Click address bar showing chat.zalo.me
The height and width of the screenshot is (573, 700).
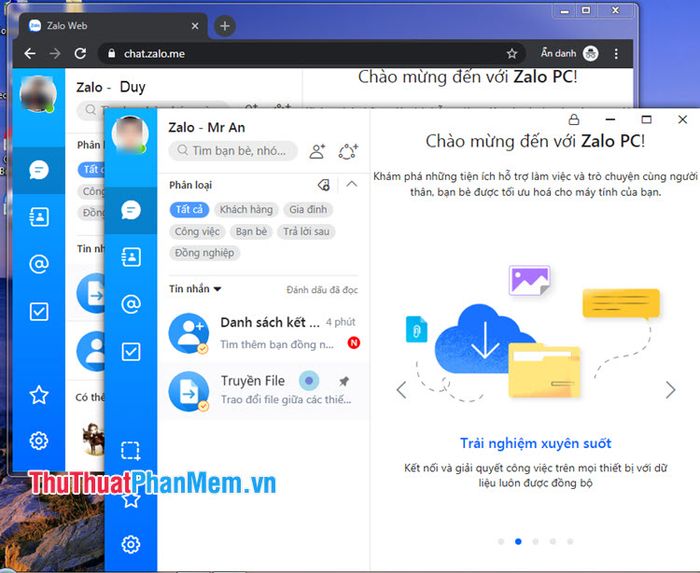tap(312, 54)
